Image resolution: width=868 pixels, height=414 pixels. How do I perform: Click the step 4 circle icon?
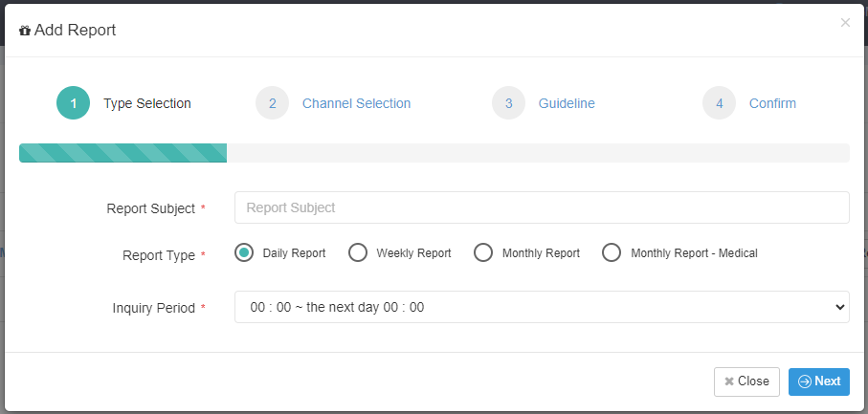719,103
